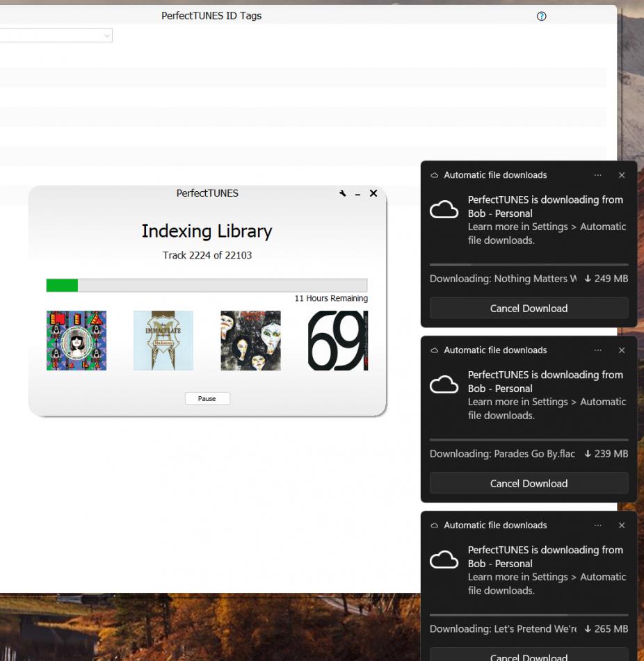Screen dimensions: 644x661
Task: Click the help icon in ID Tags title bar
Action: click(x=542, y=17)
